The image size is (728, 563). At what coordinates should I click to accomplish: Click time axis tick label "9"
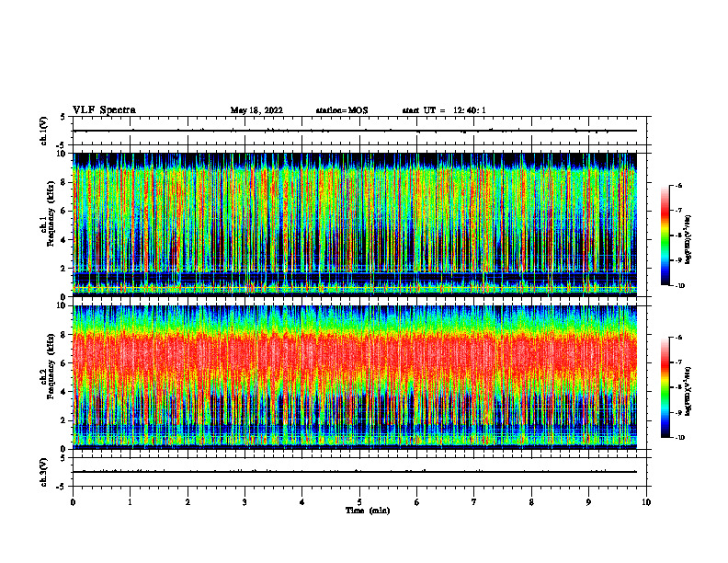[x=588, y=502]
